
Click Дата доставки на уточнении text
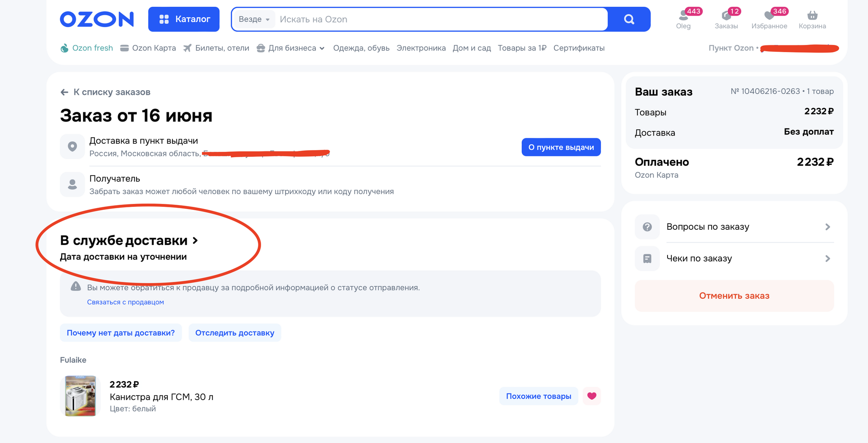123,257
